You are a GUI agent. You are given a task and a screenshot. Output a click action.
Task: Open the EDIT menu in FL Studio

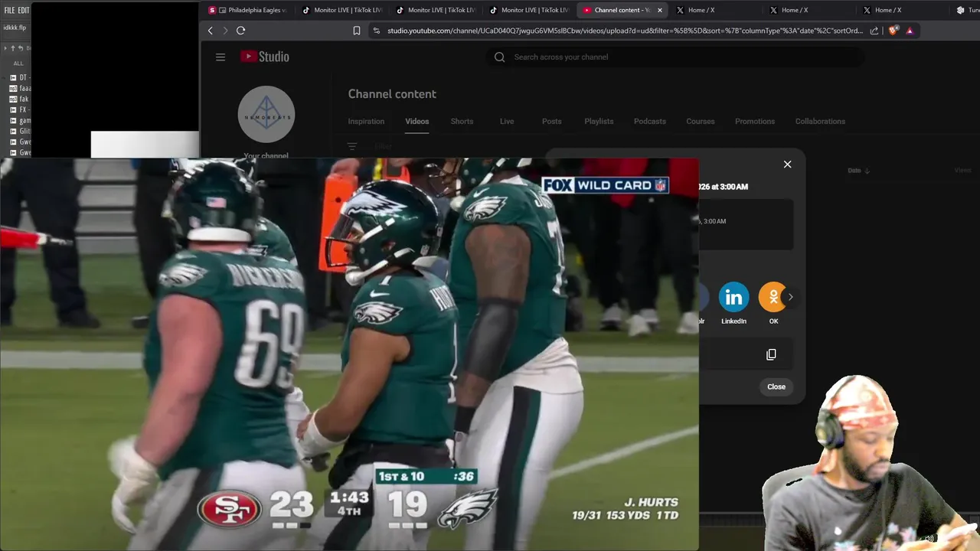(24, 10)
